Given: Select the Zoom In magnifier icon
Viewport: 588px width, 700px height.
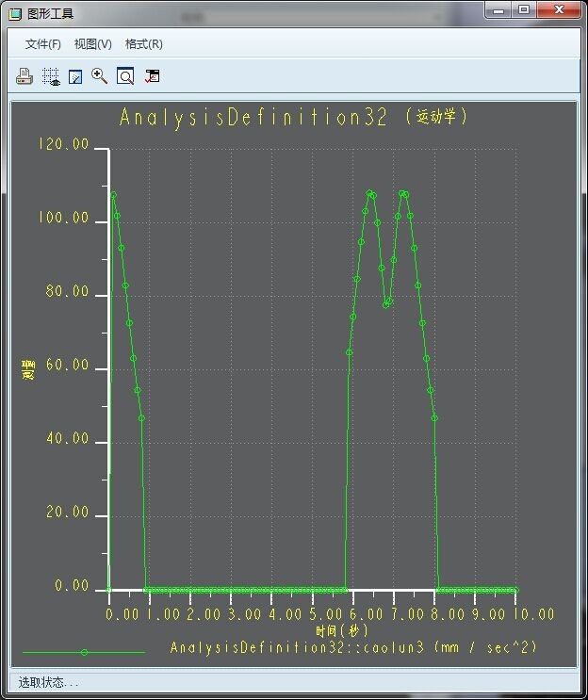Looking at the screenshot, I should pyautogui.click(x=99, y=76).
